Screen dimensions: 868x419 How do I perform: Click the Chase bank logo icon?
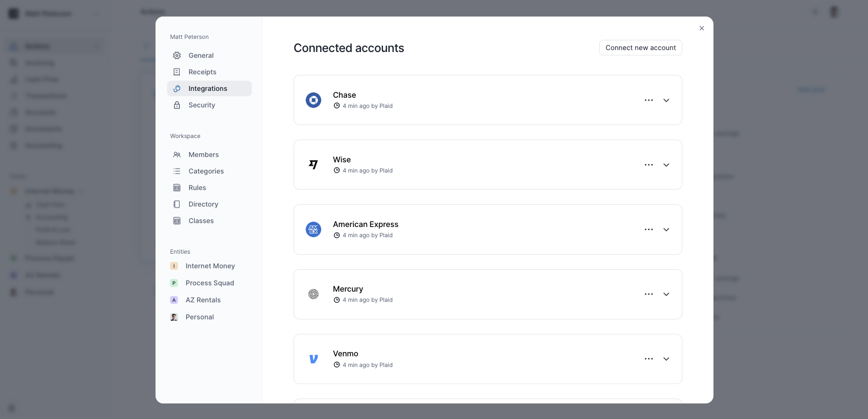pyautogui.click(x=313, y=100)
